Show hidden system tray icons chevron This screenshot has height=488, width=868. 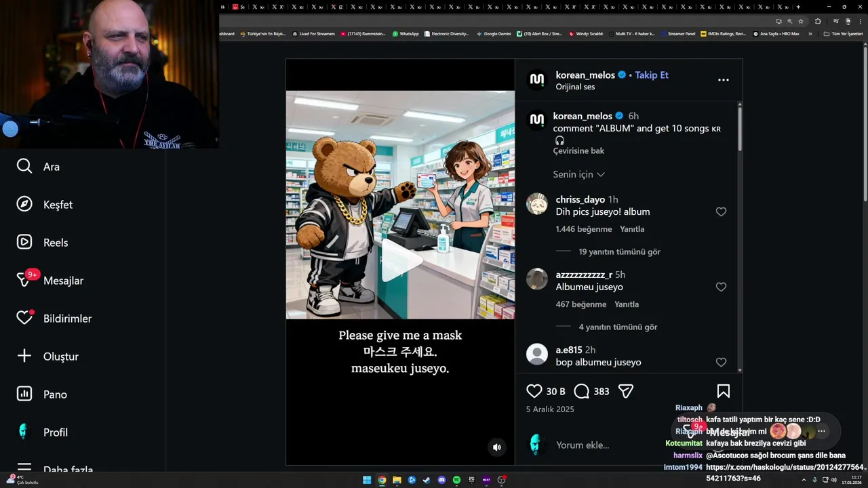[x=804, y=480]
